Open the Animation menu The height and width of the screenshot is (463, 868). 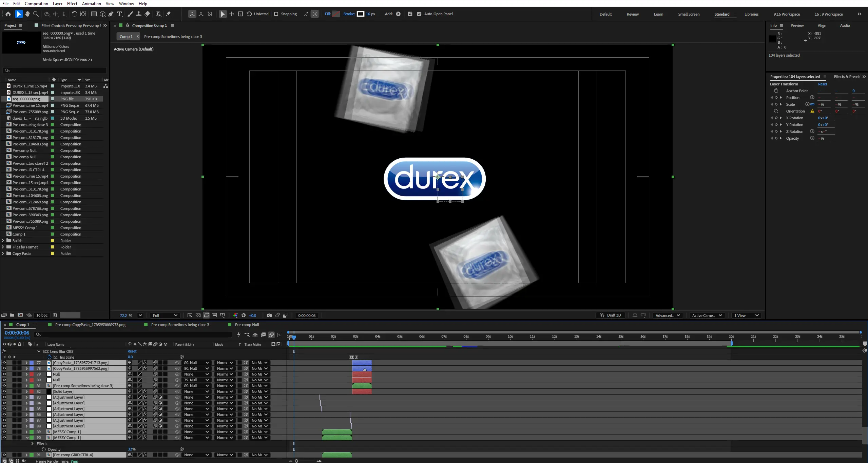(x=91, y=4)
